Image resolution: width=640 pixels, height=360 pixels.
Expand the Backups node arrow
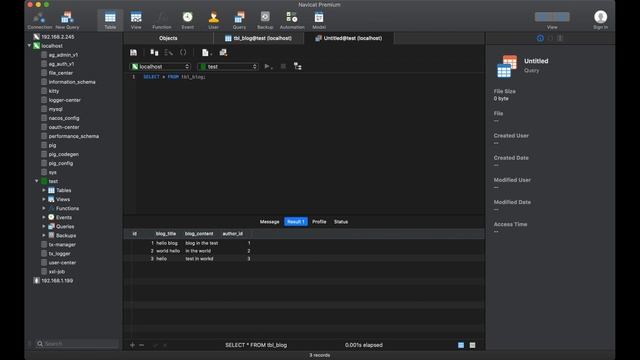pyautogui.click(x=44, y=235)
